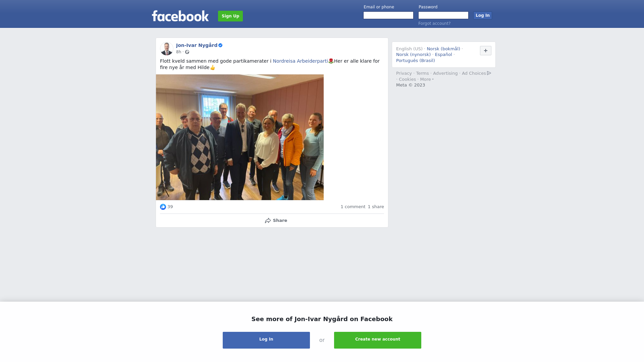Select the large blue Log In button
Screen dimensions: 644x362
[x=266, y=340]
